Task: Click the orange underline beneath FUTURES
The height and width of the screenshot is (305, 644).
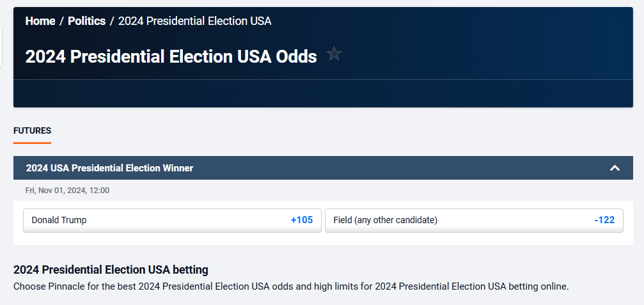Action: (32, 143)
